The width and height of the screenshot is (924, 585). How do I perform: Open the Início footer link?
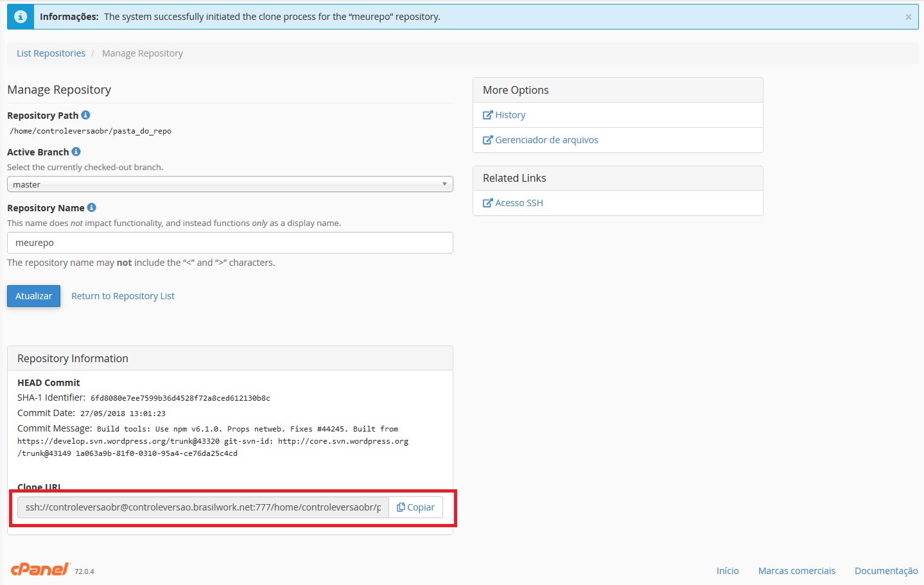tap(728, 571)
